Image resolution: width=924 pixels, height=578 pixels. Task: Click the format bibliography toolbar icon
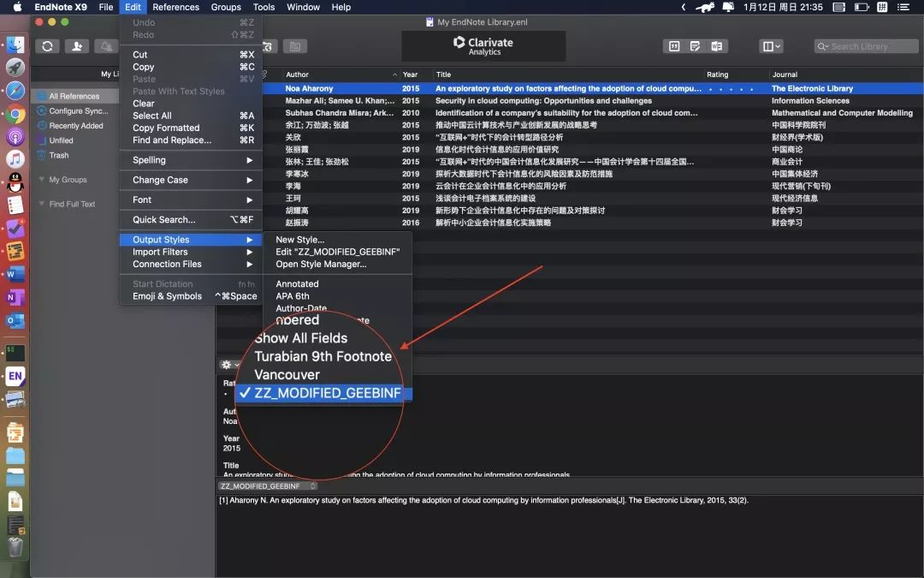click(x=696, y=46)
